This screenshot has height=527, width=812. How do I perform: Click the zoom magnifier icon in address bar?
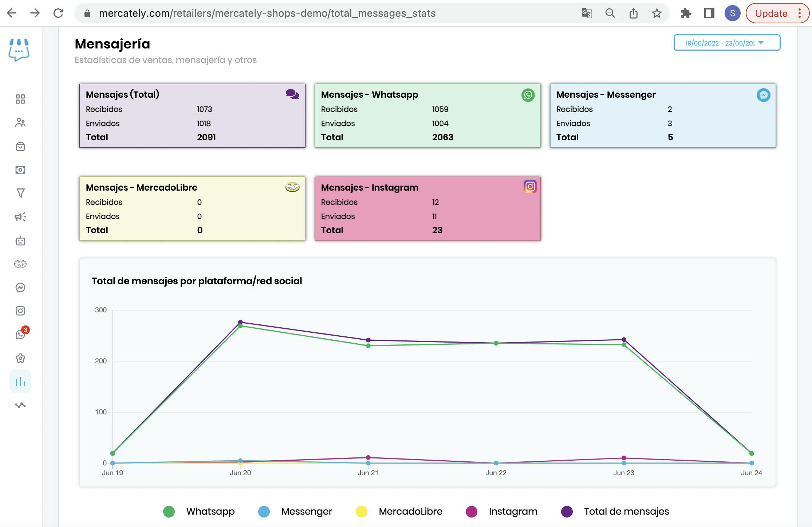(x=610, y=13)
